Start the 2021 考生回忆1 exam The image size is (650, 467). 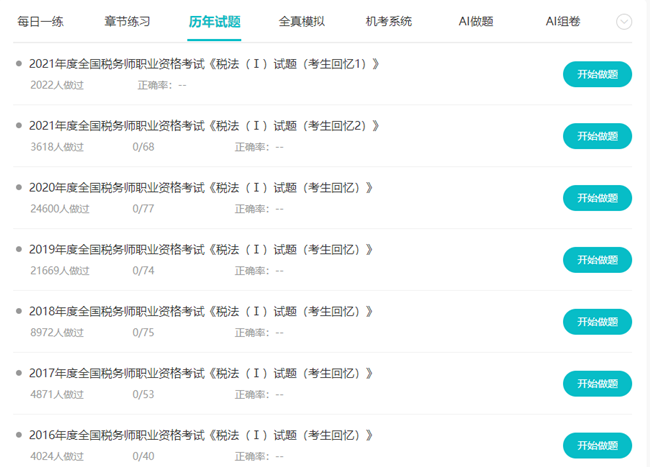597,74
